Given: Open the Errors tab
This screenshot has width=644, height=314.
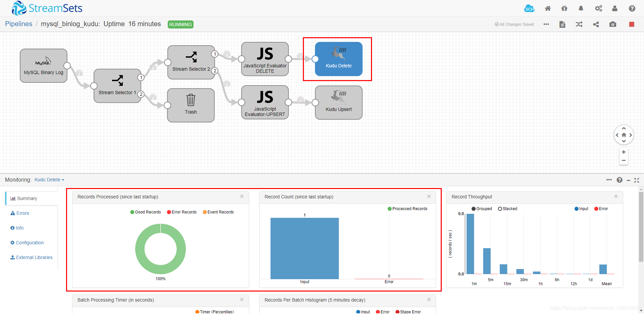Looking at the screenshot, I should tap(22, 213).
